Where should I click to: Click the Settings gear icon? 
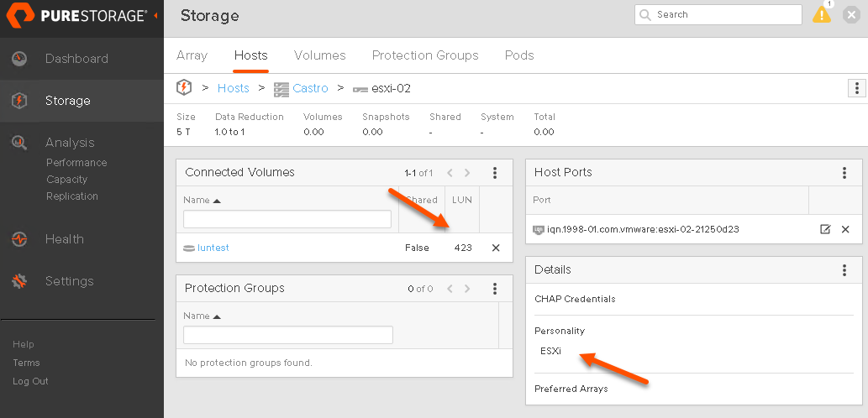pos(19,281)
